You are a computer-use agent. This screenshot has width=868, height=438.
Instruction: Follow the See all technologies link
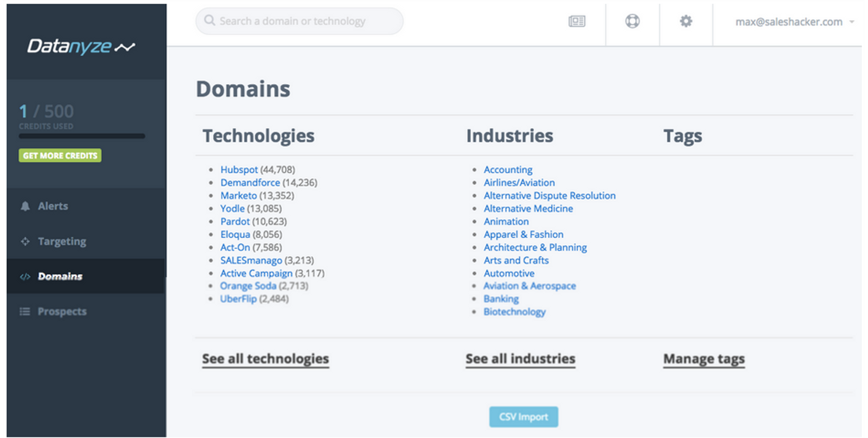pos(265,359)
